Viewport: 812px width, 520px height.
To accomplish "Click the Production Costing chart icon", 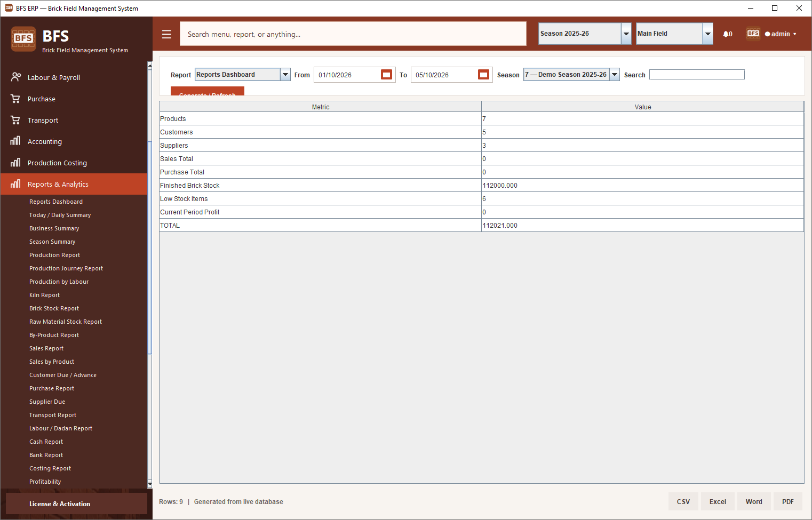I will [15, 163].
